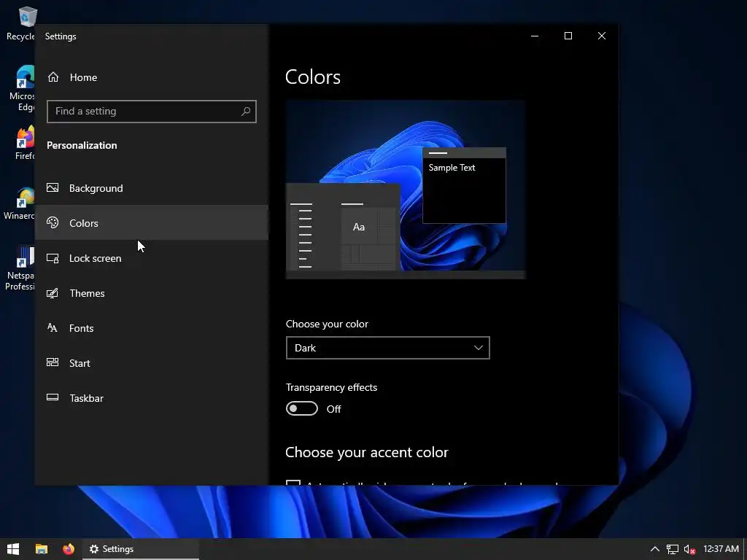Click the Personalization heading
747x560 pixels.
(82, 145)
